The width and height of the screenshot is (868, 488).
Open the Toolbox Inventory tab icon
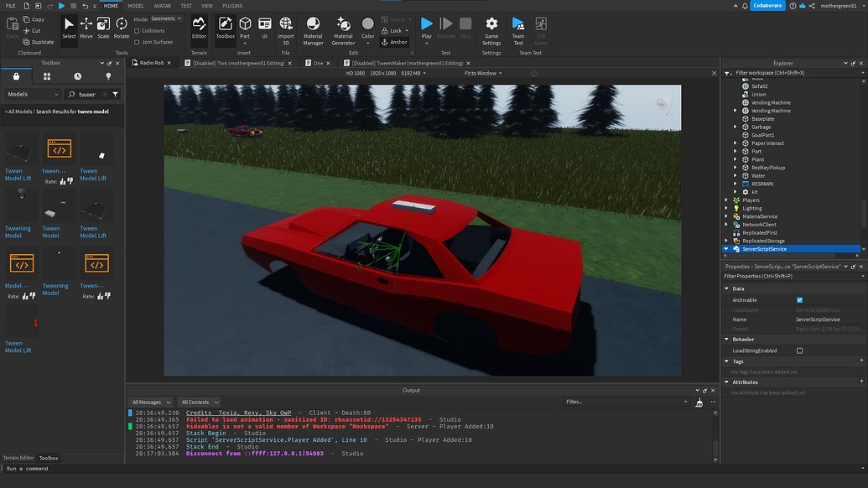(x=16, y=76)
